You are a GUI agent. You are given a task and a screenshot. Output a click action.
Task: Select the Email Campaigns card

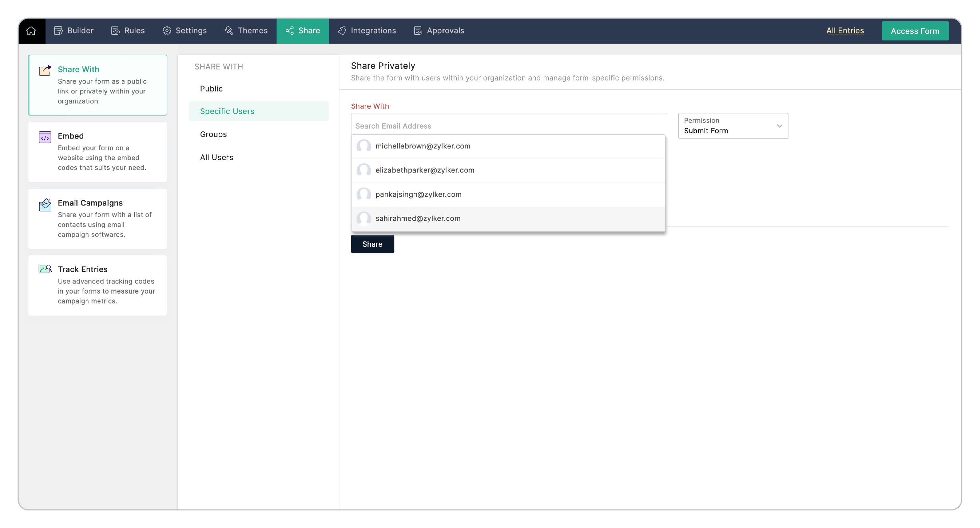tap(97, 218)
